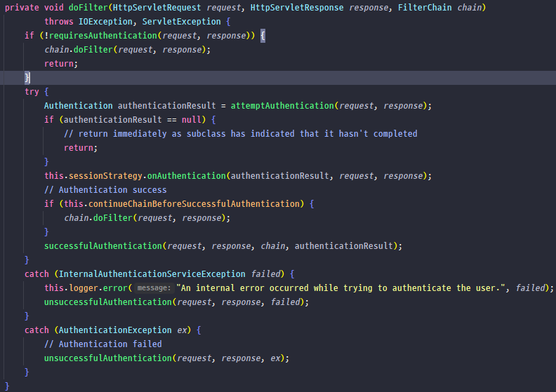Select HttpServletRequest parameter type
The height and width of the screenshot is (392, 556).
point(157,8)
